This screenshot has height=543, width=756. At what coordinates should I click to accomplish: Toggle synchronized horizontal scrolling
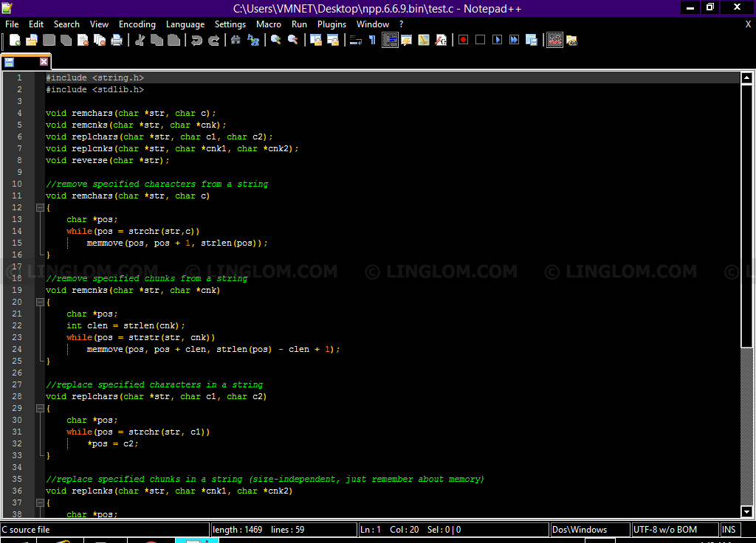point(333,41)
